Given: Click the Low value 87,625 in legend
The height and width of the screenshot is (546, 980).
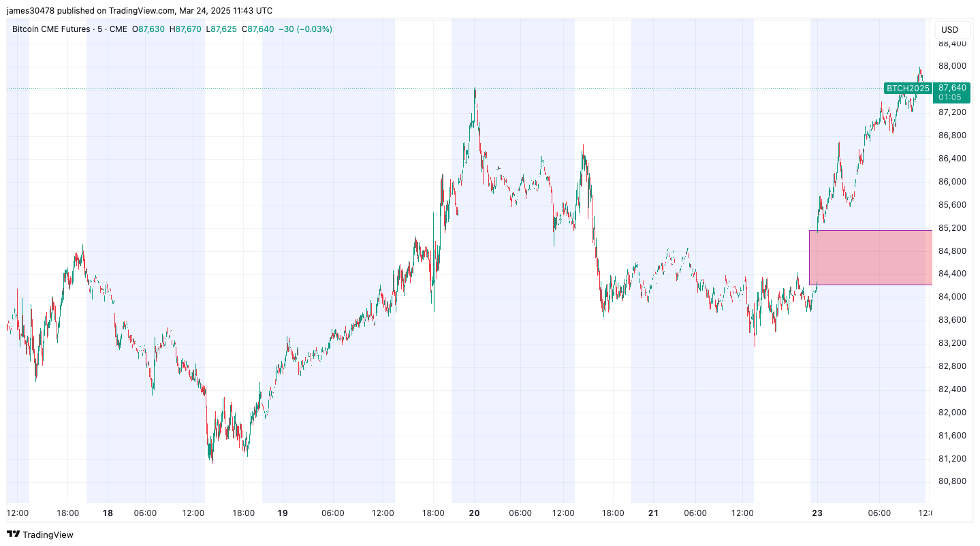Looking at the screenshot, I should coord(224,29).
